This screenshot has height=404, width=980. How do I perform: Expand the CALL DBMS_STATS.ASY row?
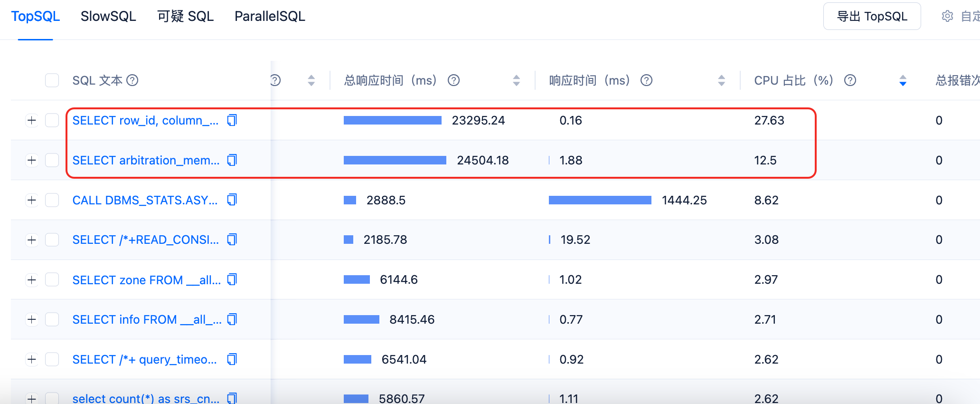[x=31, y=200]
